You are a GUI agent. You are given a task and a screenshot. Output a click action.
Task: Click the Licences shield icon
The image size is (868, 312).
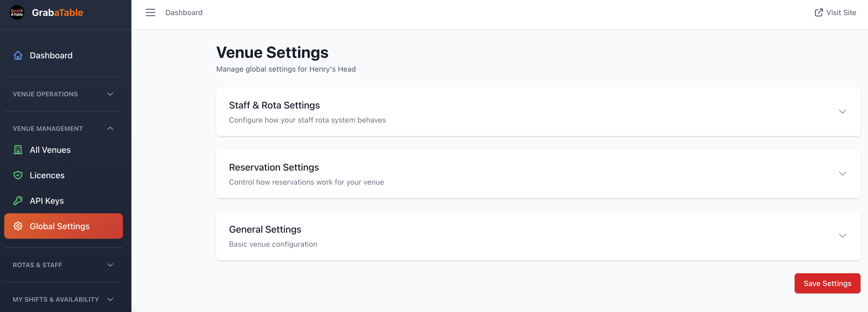18,175
